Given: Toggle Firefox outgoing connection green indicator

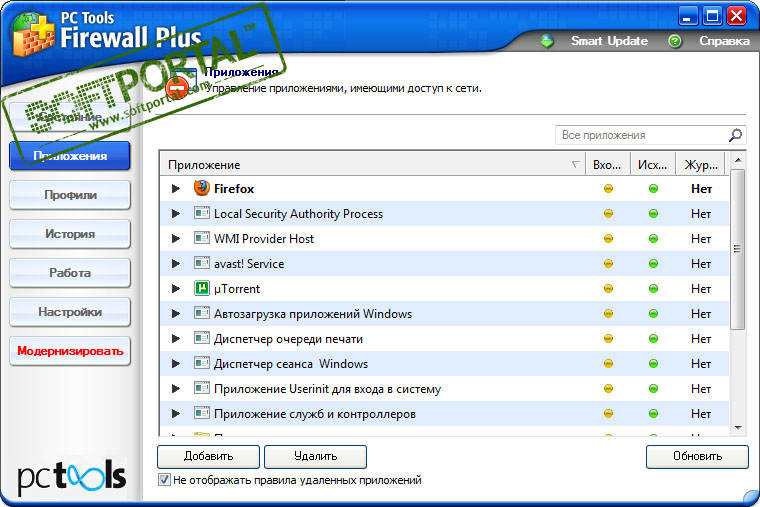Looking at the screenshot, I should tap(653, 189).
